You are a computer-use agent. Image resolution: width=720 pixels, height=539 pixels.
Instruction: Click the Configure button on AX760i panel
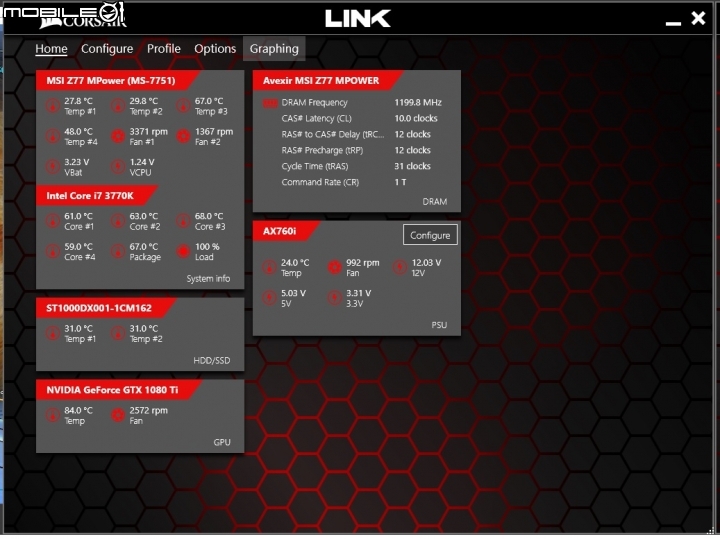coord(430,236)
